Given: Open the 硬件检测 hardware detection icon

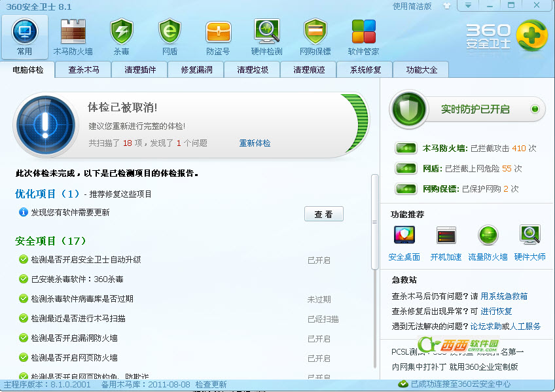Looking at the screenshot, I should pyautogui.click(x=267, y=31).
